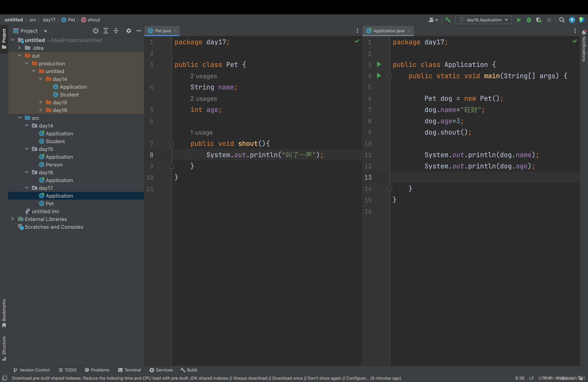Run the current configuration with the green play icon
Image resolution: width=588 pixels, height=382 pixels.
(x=519, y=20)
